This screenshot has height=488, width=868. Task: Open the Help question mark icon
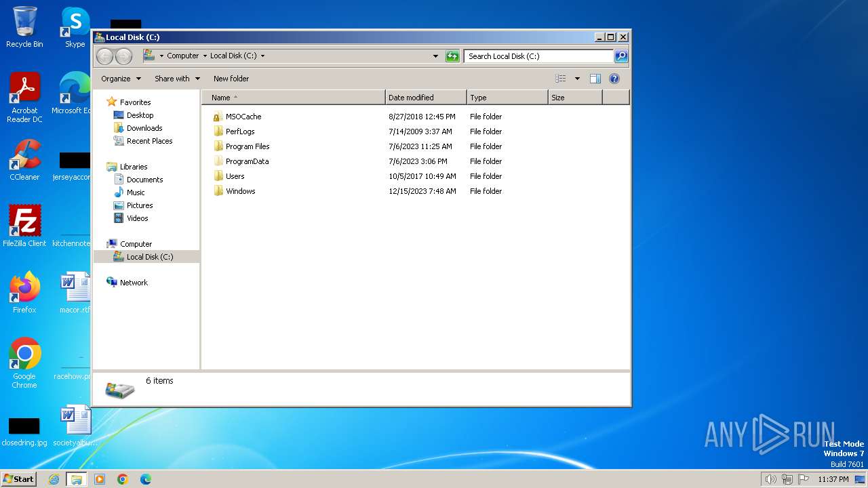[614, 79]
